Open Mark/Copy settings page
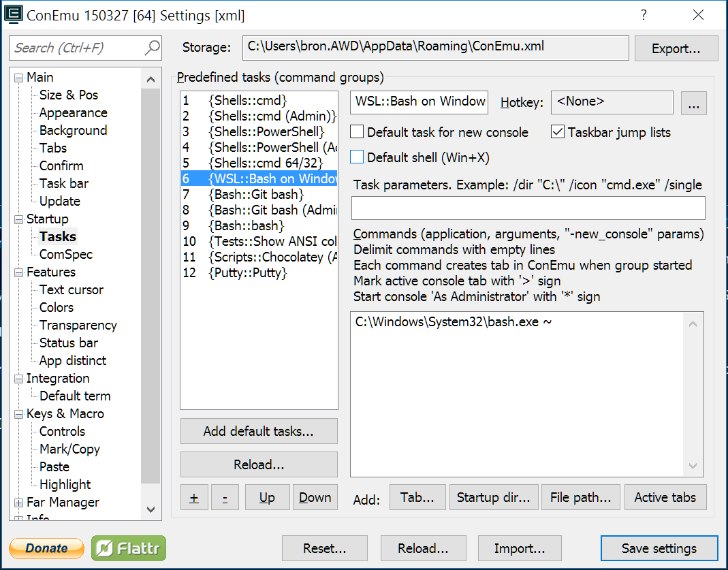728x570 pixels. pyautogui.click(x=69, y=449)
